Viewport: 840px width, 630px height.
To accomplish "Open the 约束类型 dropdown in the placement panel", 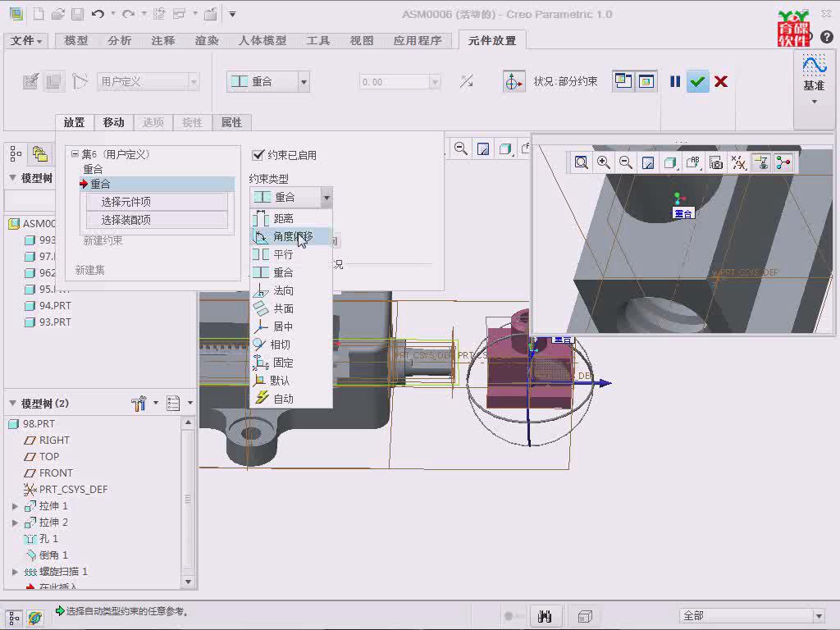I will [326, 197].
